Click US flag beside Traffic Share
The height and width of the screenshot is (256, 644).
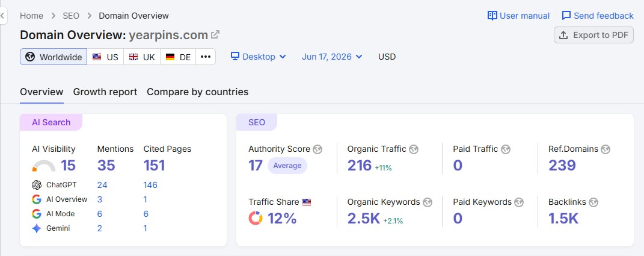coord(307,202)
